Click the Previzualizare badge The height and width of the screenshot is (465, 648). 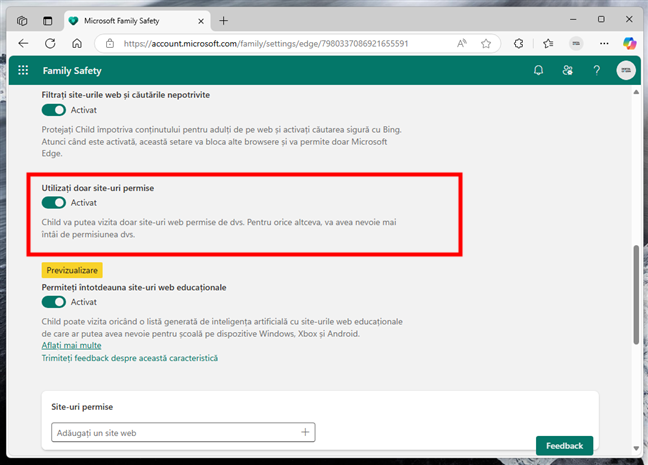pos(72,270)
